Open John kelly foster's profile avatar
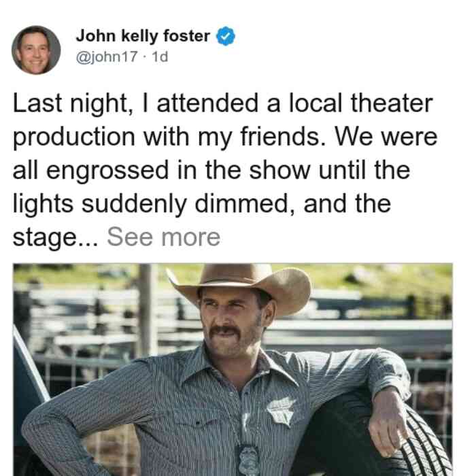476x476 pixels. click(36, 50)
